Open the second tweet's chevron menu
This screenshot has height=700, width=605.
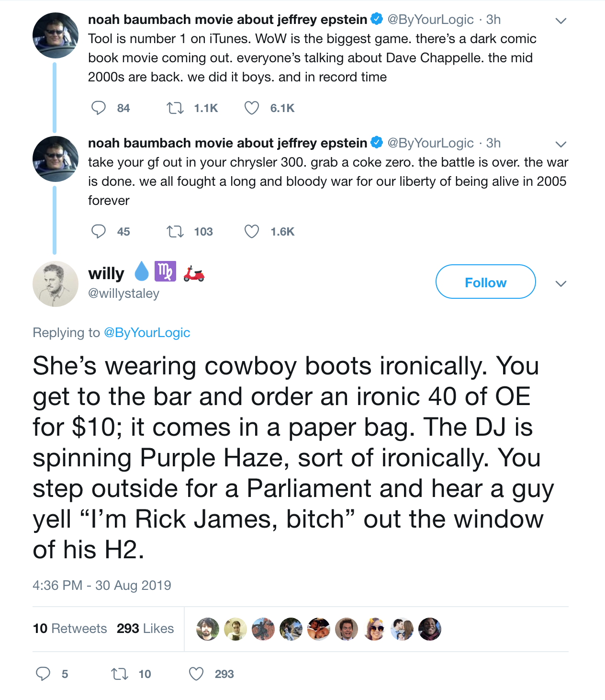(x=561, y=144)
